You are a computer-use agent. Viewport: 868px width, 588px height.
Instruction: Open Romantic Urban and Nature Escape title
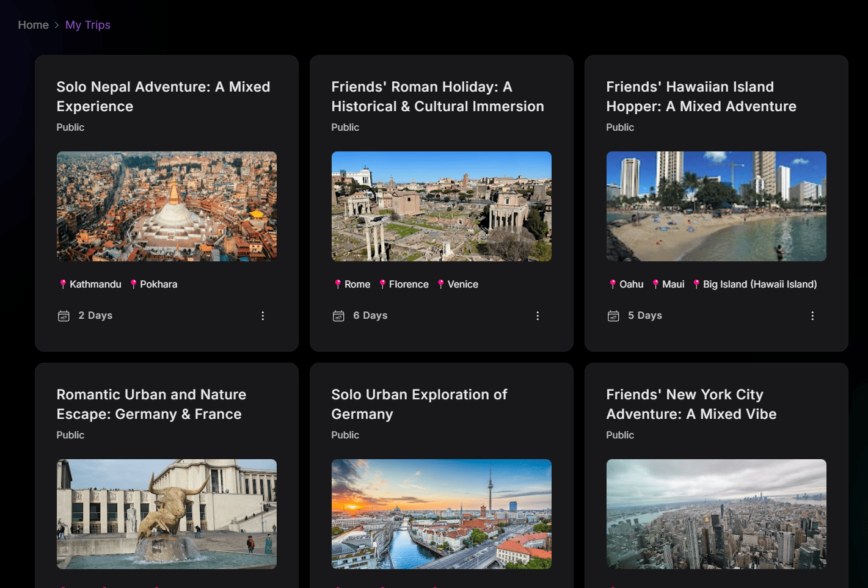151,404
